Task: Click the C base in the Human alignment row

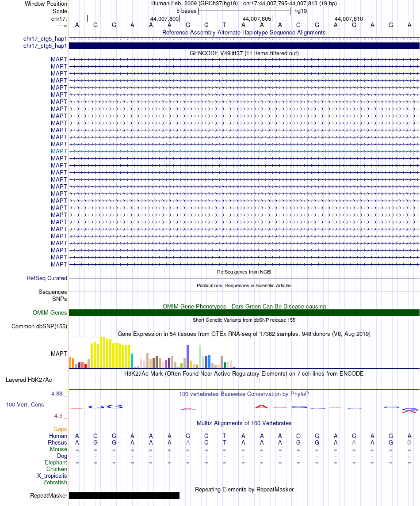Action: point(206,436)
